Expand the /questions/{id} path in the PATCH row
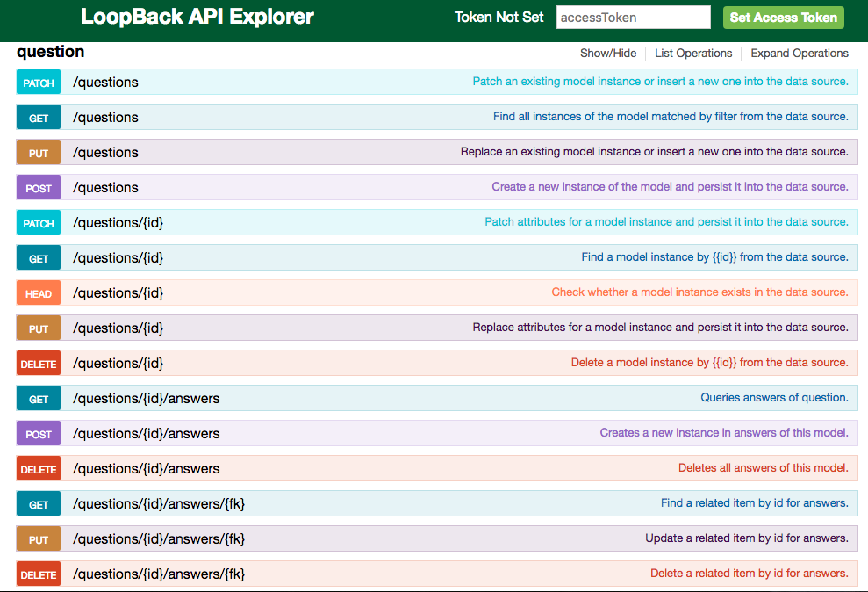The width and height of the screenshot is (868, 592). 118,222
